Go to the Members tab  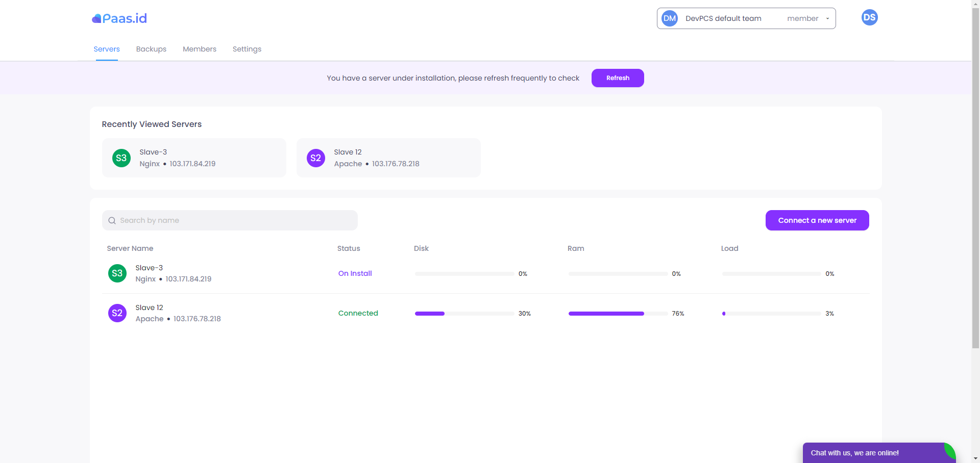tap(200, 49)
